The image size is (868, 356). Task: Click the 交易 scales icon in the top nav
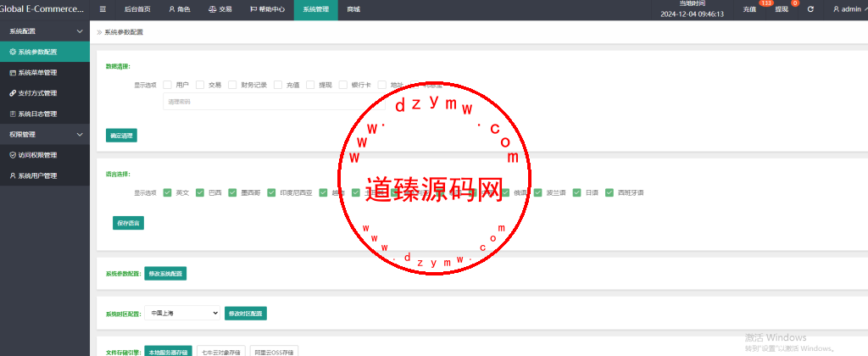click(213, 9)
